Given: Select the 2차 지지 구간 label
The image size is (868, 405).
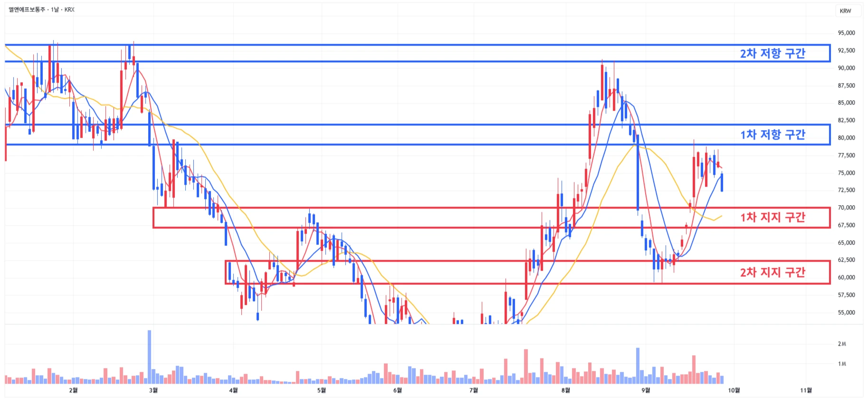Looking at the screenshot, I should pyautogui.click(x=772, y=273).
